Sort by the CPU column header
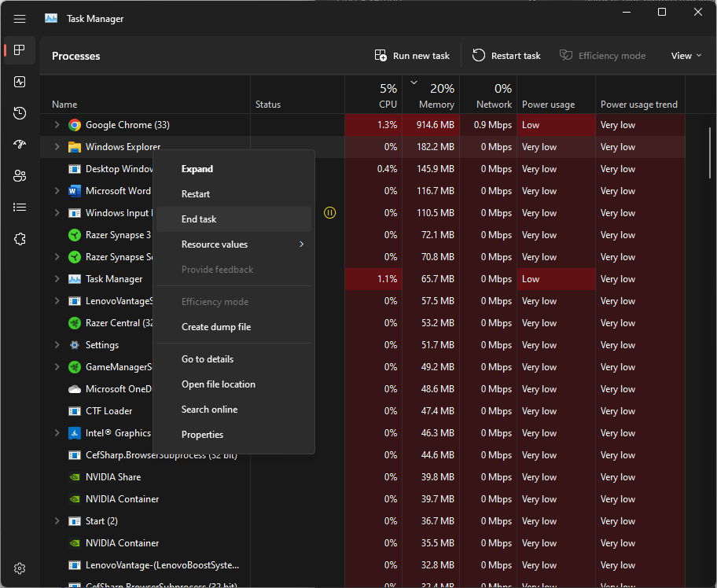 click(x=373, y=94)
